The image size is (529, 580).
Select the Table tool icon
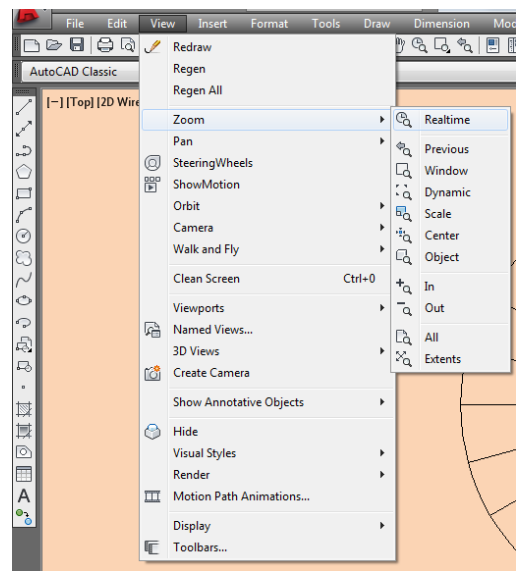[24, 474]
